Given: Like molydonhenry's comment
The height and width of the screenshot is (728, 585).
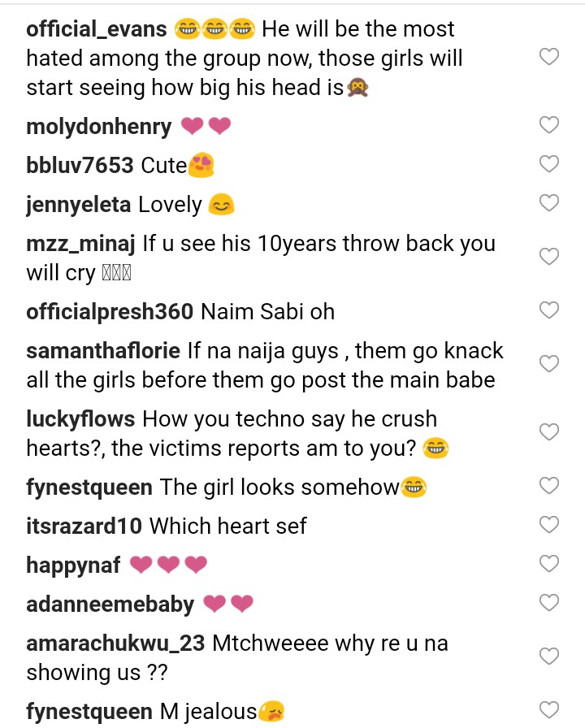Looking at the screenshot, I should [x=550, y=125].
